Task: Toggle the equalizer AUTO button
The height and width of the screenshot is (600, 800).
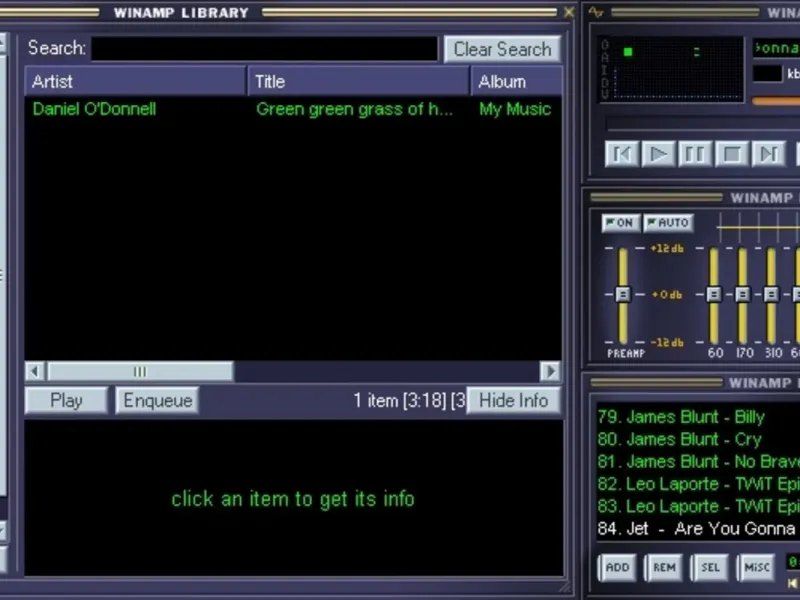Action: (668, 223)
